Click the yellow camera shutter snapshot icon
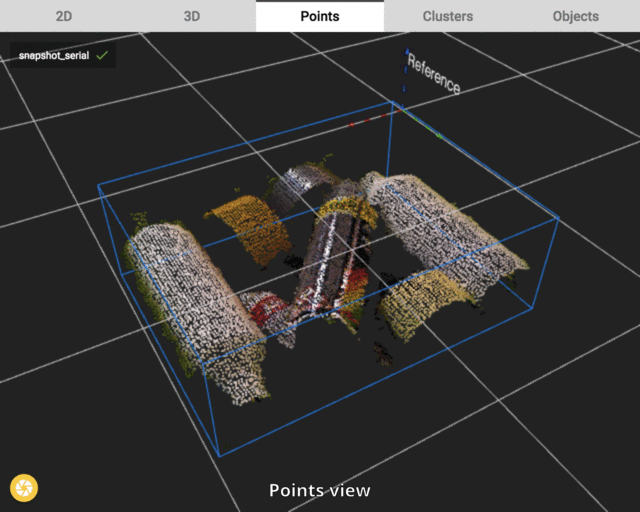640x512 pixels. click(24, 488)
